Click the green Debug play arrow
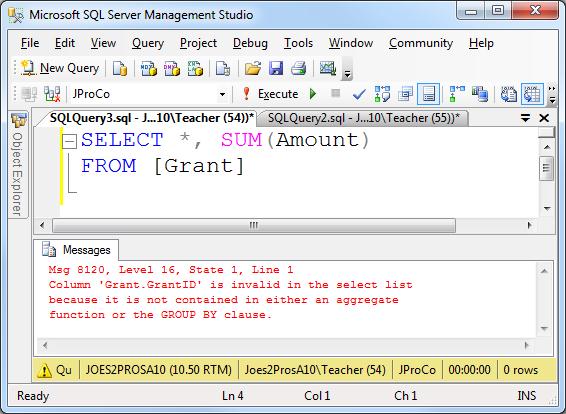The width and height of the screenshot is (566, 414). [x=313, y=94]
